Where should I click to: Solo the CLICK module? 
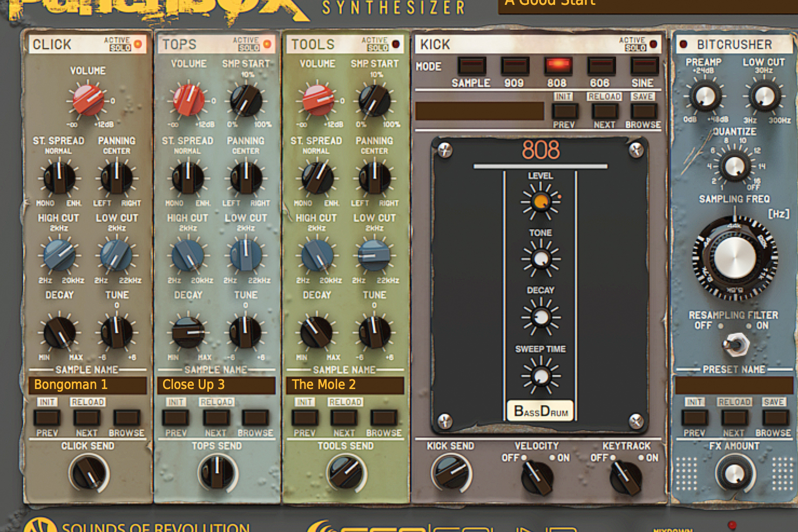pos(120,48)
